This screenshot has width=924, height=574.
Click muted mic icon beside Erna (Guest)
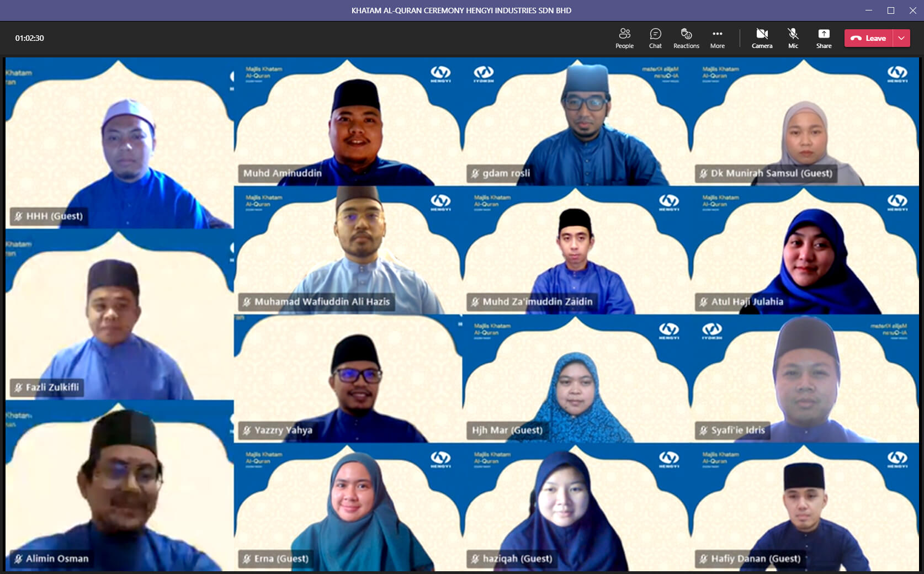247,559
